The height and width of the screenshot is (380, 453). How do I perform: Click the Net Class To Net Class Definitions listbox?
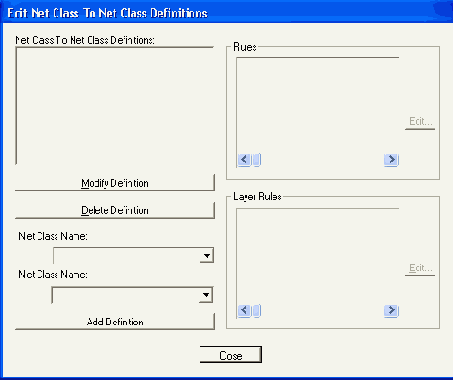coord(114,106)
